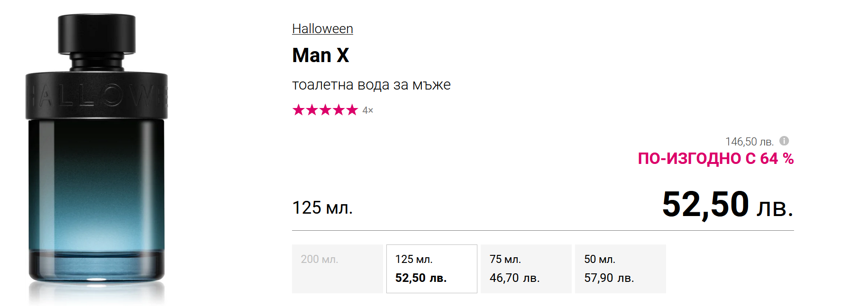Viewport: 868px width, 307px height.
Task: Click the fifth pink rating star
Action: click(x=352, y=110)
